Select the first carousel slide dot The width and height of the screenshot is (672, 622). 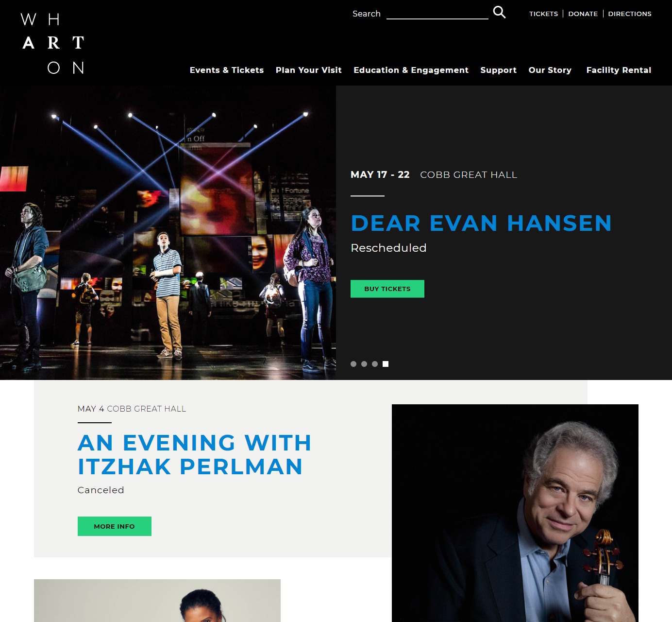pyautogui.click(x=353, y=364)
